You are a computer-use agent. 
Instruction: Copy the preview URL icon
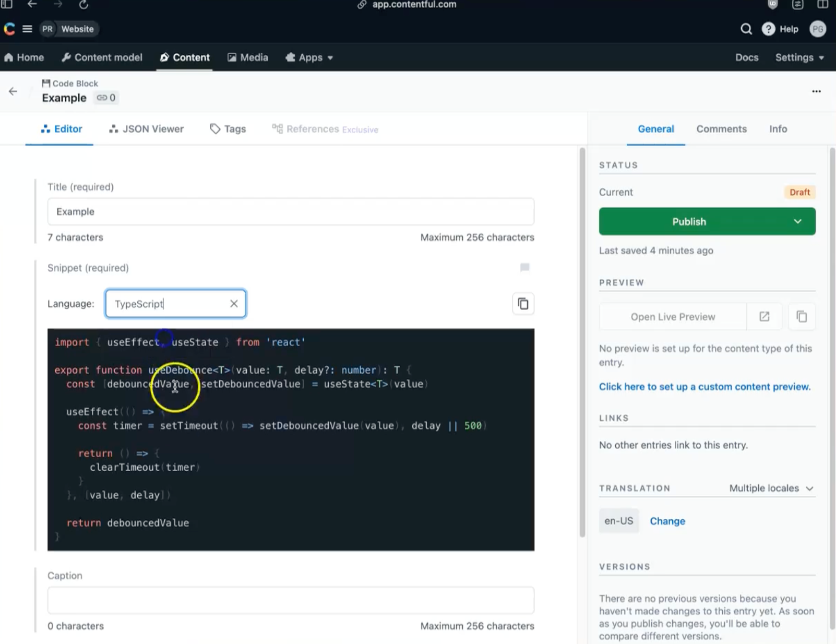pyautogui.click(x=802, y=316)
